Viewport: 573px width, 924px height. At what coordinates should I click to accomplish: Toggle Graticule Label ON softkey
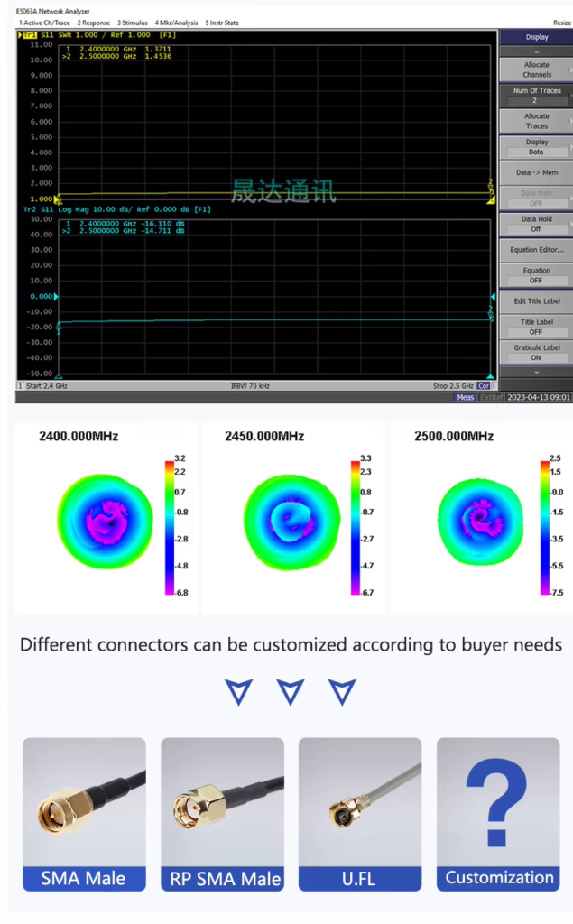click(536, 352)
